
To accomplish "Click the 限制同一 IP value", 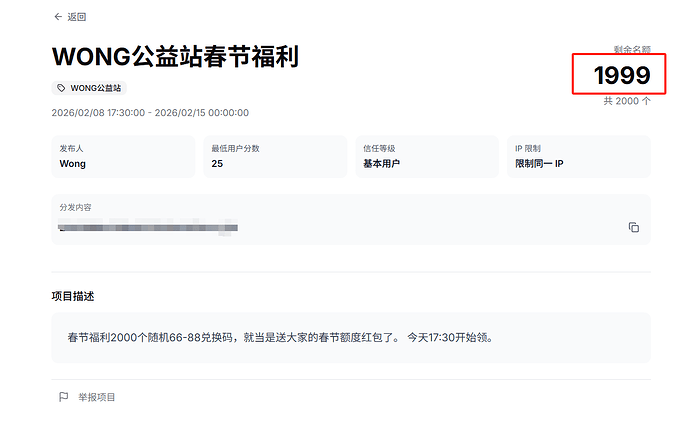I will point(539,164).
